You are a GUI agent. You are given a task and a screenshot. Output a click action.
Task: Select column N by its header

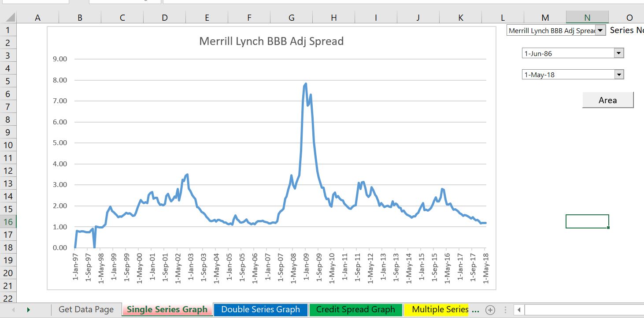point(587,17)
